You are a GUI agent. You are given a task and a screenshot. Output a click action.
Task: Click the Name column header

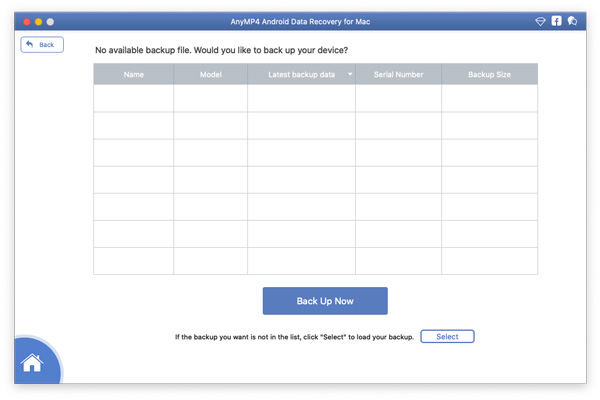(x=134, y=74)
